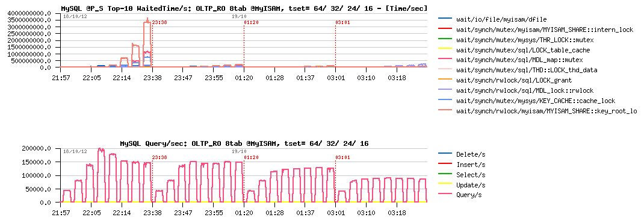The height and width of the screenshot is (220, 644).
Task: Click the orange LOCK_grant legend swatch
Action: pos(445,80)
